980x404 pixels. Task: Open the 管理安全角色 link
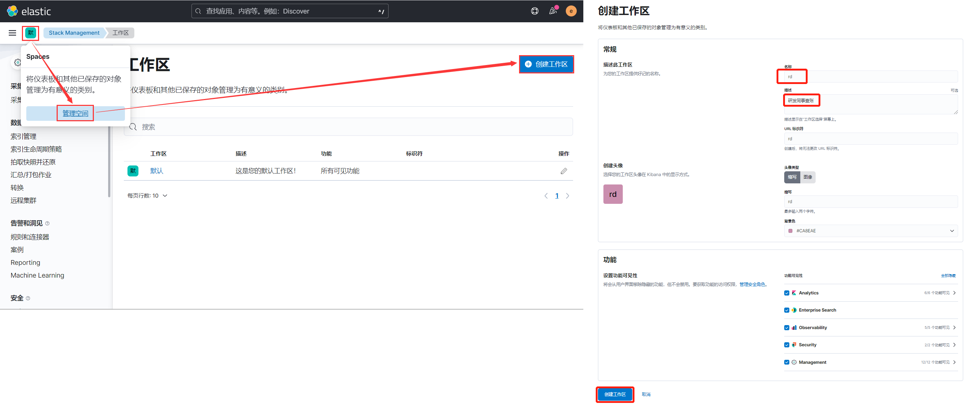coord(752,284)
